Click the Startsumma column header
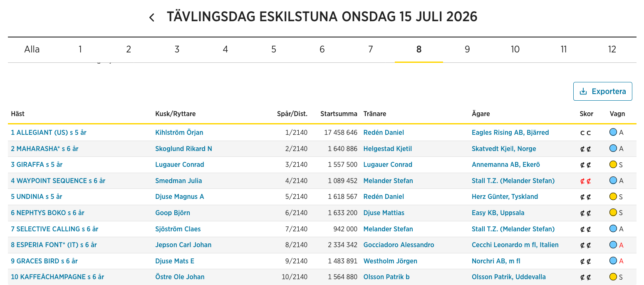 (x=339, y=114)
